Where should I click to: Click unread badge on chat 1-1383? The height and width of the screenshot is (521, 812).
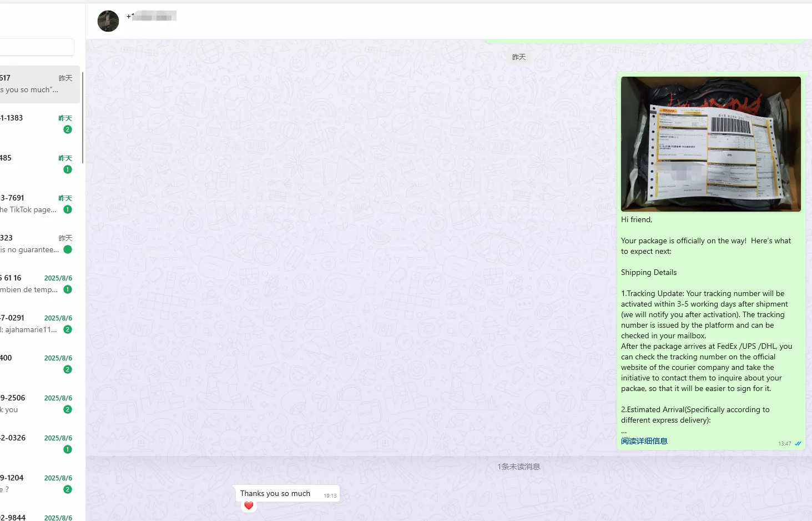coord(68,129)
